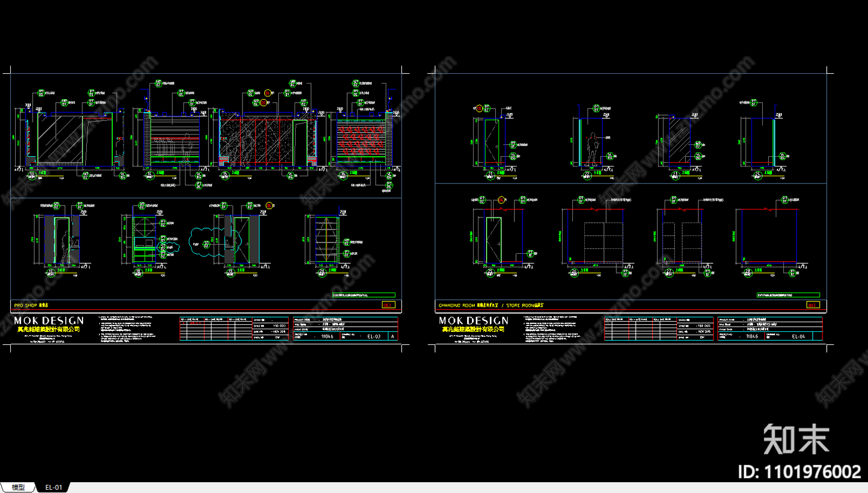Click revision letter A in EL-03 title block

pos(393,337)
